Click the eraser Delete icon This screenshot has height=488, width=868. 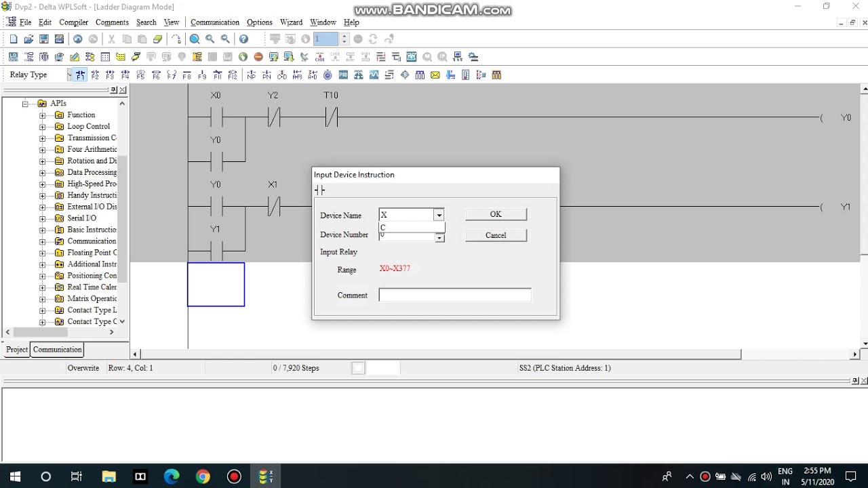[x=158, y=39]
